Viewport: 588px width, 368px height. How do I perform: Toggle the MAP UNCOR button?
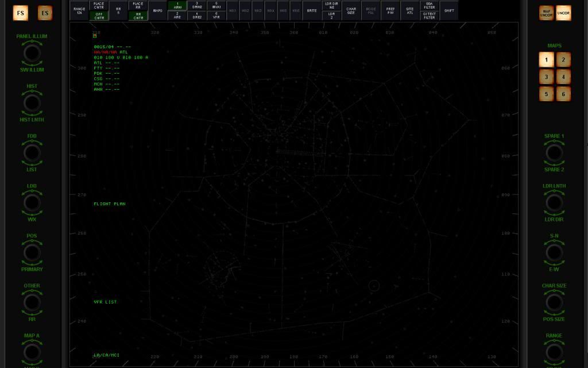tap(546, 13)
